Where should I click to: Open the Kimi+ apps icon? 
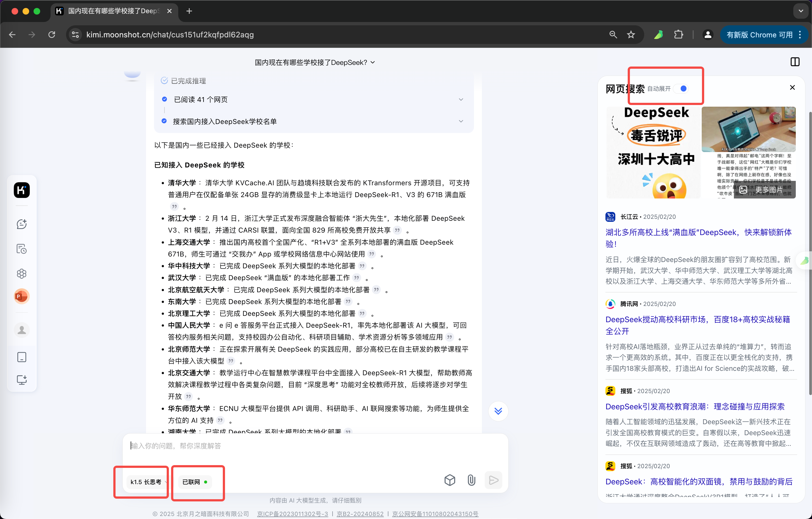21,274
